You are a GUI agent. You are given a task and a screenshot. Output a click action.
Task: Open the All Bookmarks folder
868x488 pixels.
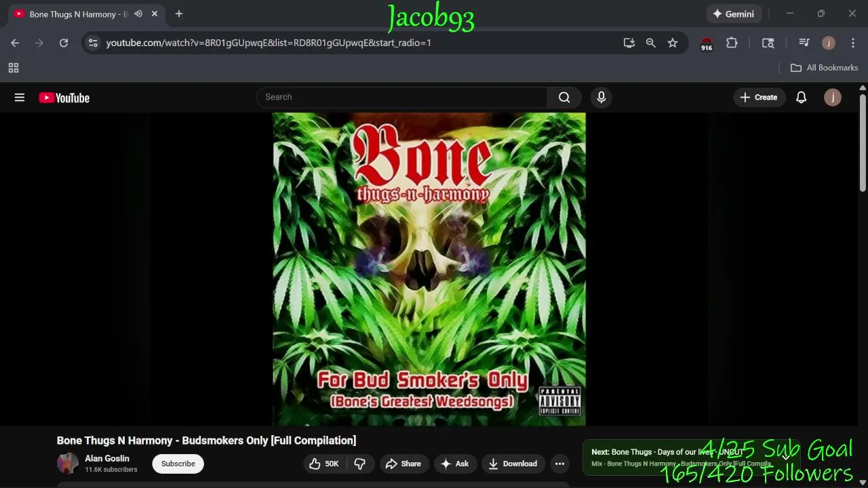coord(824,68)
